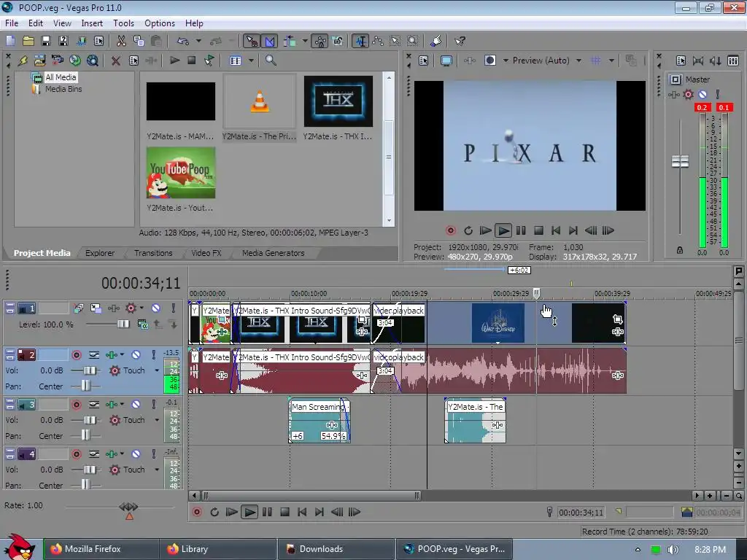Click the New project icon in toolbar

pyautogui.click(x=10, y=41)
